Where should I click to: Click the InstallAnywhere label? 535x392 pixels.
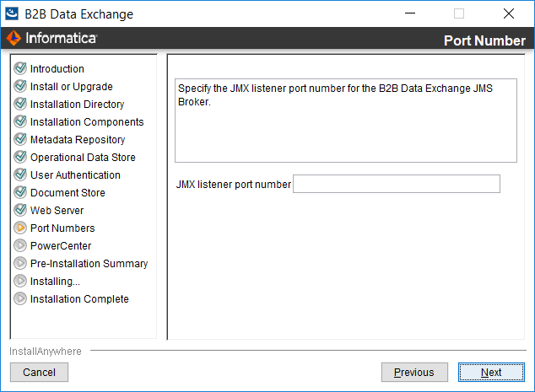[x=46, y=352]
